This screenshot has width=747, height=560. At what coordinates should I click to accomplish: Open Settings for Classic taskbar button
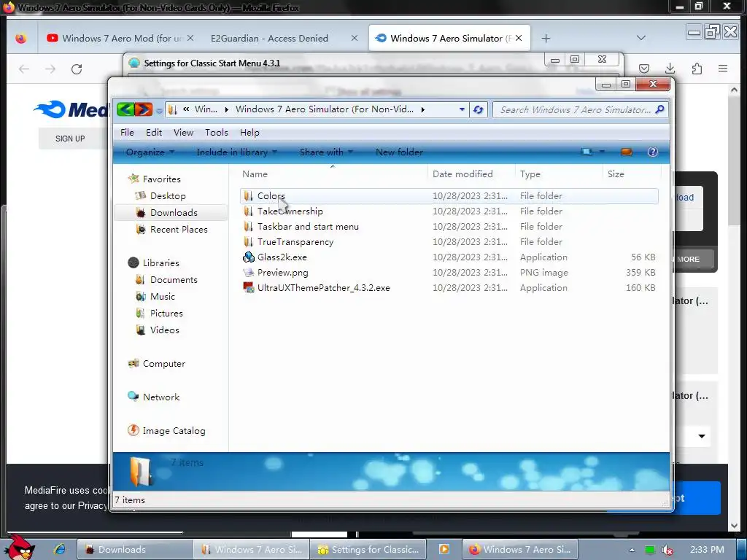click(x=368, y=549)
